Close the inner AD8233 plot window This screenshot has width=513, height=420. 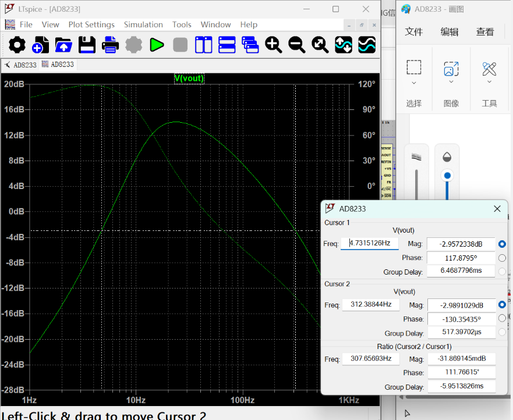click(x=374, y=25)
